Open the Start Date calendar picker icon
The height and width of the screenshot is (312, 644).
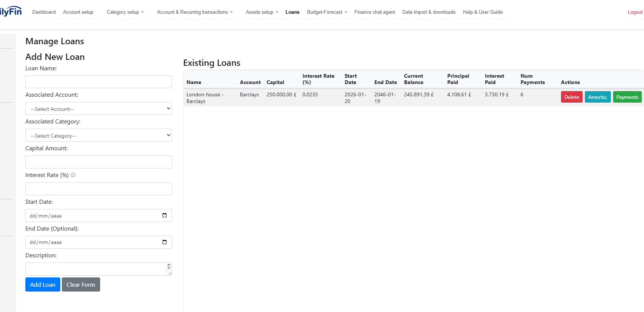pyautogui.click(x=165, y=215)
